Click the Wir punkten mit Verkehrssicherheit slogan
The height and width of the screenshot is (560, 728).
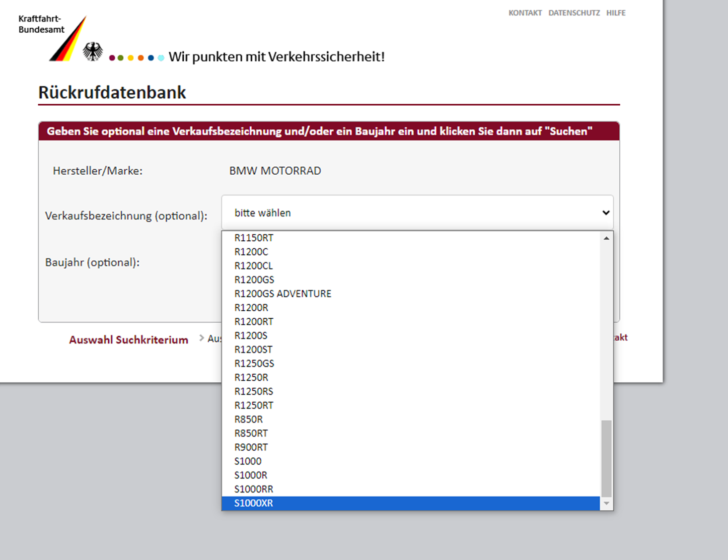(x=277, y=57)
